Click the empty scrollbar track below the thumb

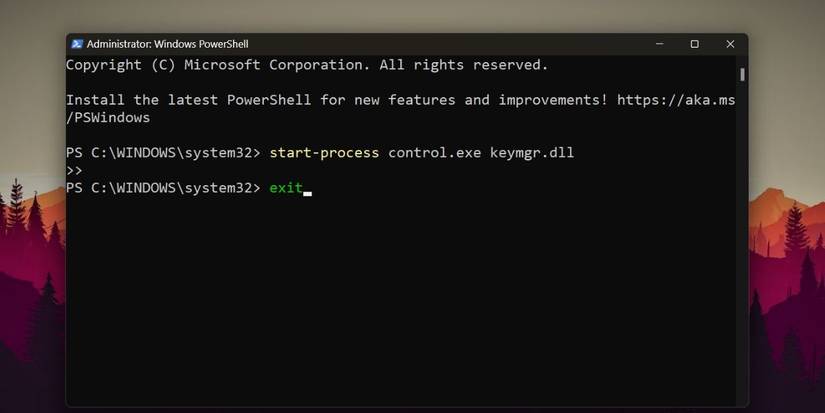click(x=742, y=250)
